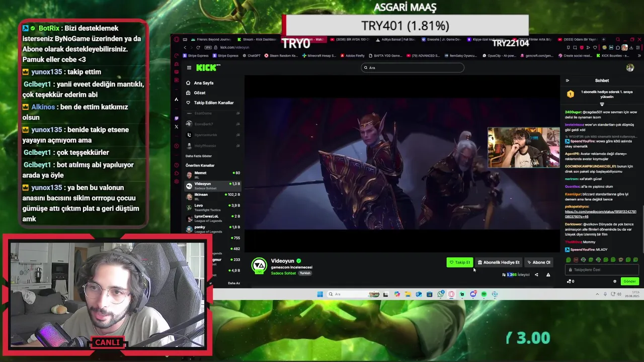Open X icon in Opera sidebar

(176, 127)
